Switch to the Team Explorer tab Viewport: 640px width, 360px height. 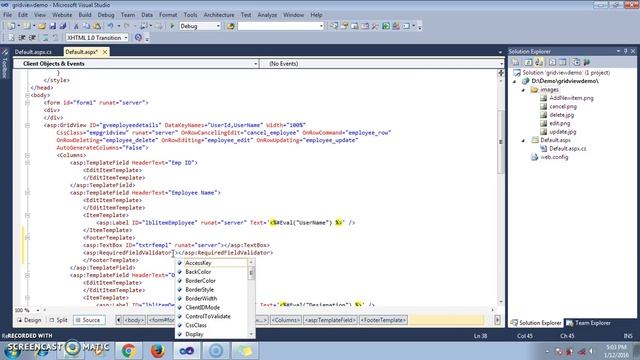(588, 323)
